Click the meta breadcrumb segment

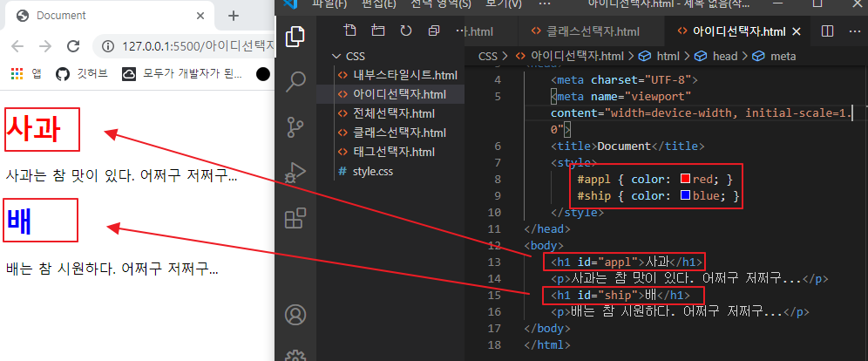point(775,56)
